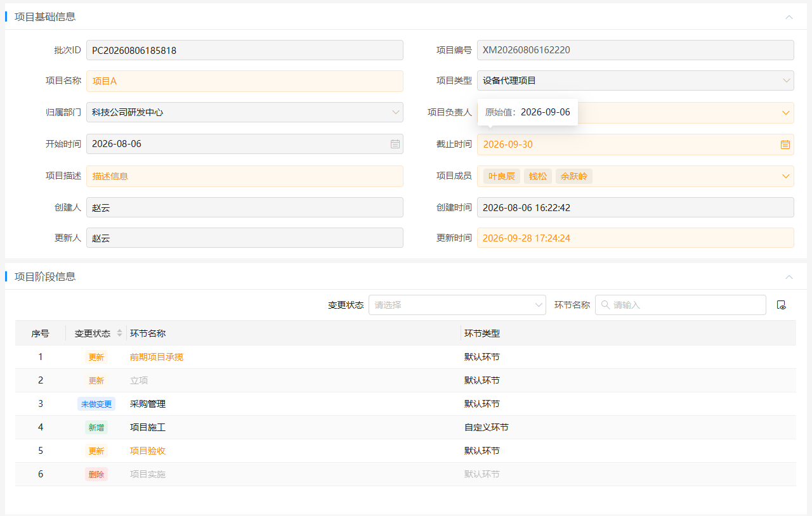The image size is (812, 516).
Task: Click 项目施工 stage name
Action: [148, 427]
